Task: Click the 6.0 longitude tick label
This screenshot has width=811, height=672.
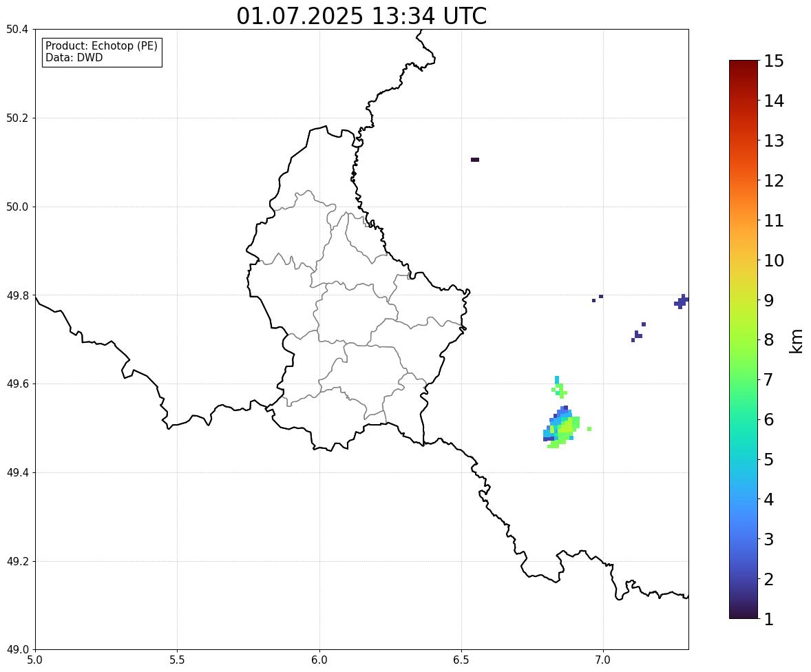Action: [x=319, y=660]
